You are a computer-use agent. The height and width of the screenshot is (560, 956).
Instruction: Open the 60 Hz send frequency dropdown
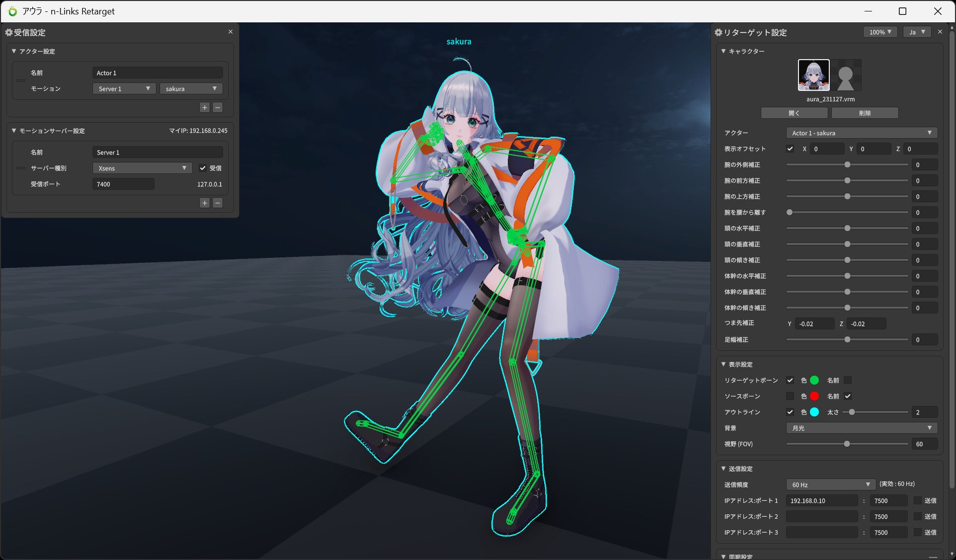[830, 484]
